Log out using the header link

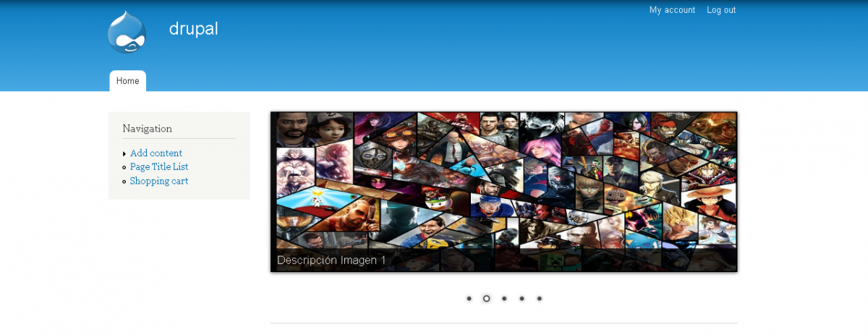721,10
